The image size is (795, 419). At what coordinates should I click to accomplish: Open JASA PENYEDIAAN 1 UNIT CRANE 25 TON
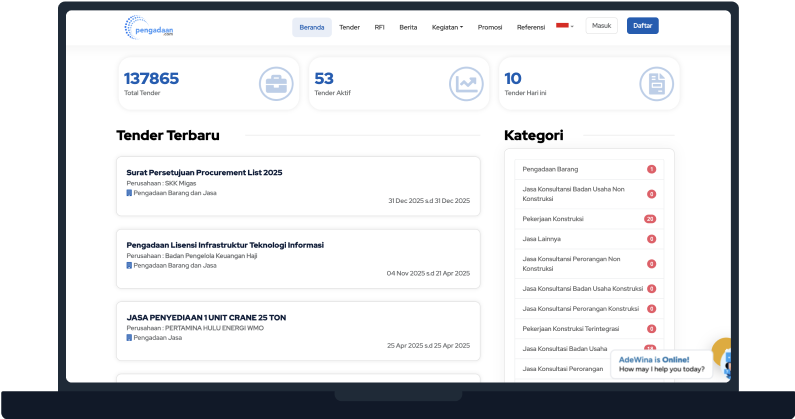(206, 318)
